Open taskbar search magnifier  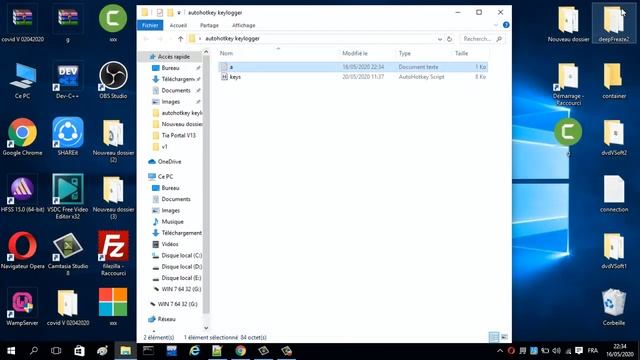[34, 351]
